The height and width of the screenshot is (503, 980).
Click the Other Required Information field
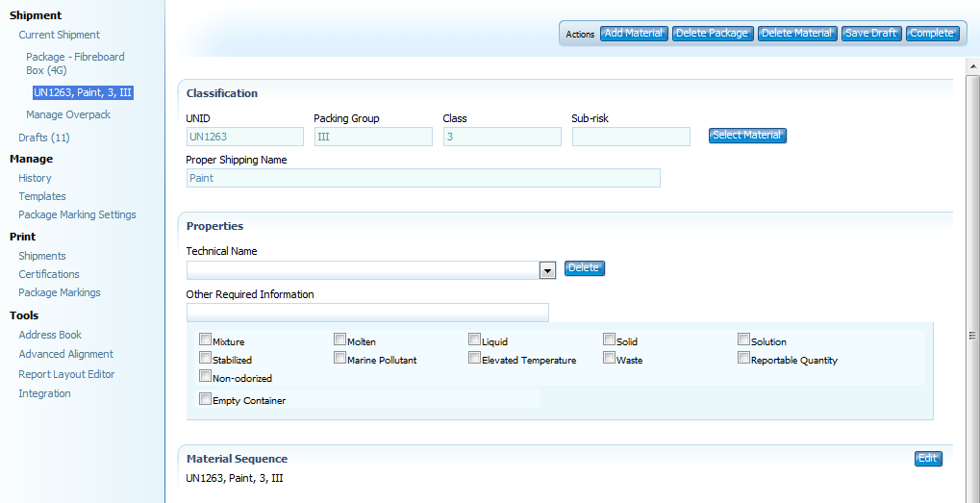coord(366,313)
